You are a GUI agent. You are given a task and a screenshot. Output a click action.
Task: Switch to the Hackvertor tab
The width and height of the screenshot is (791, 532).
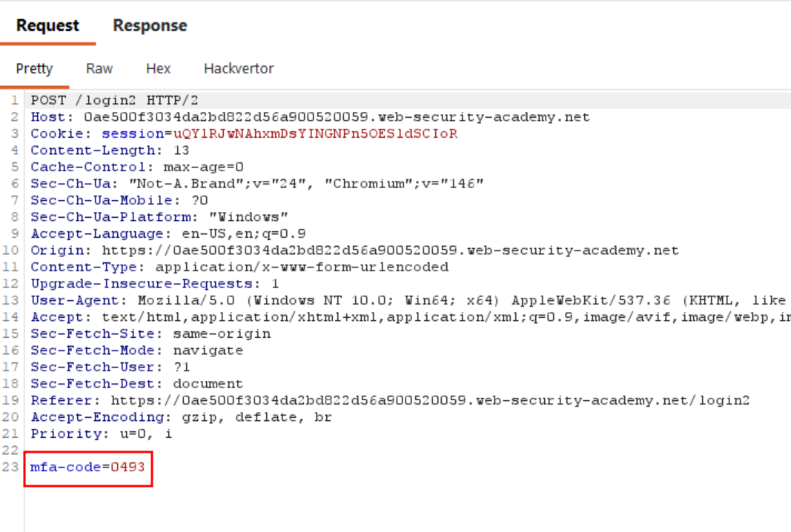[x=239, y=69]
